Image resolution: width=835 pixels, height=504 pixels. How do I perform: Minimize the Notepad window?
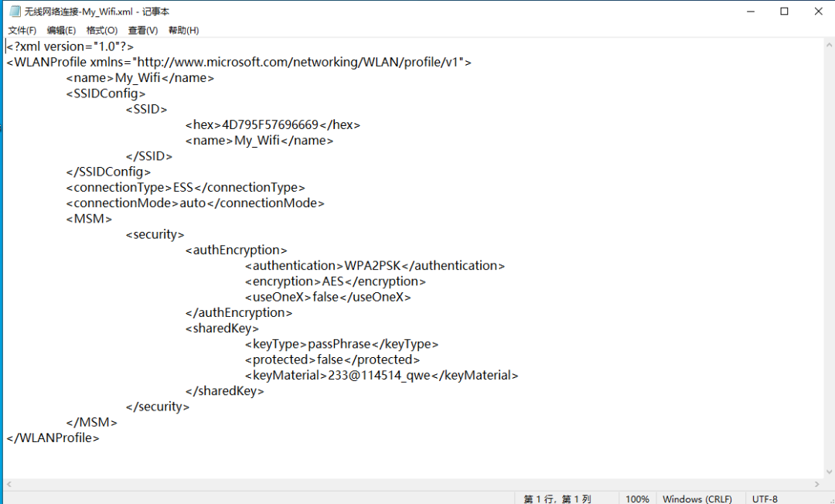point(751,11)
